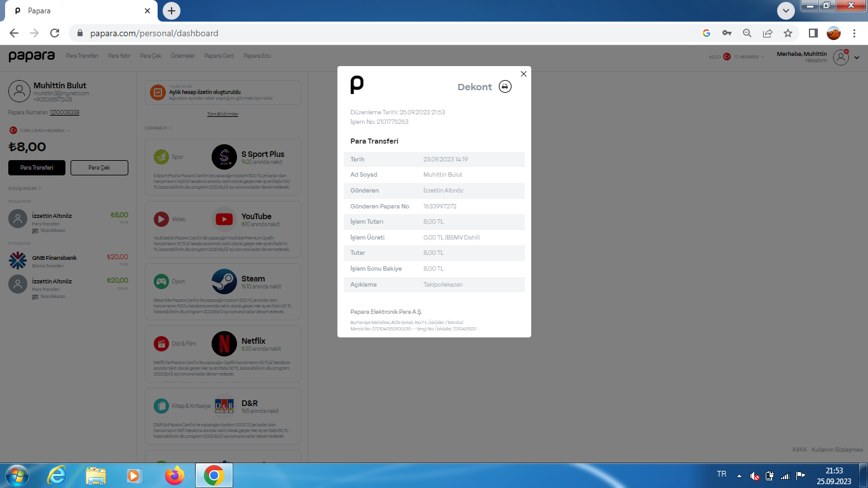
Task: Open the account avatar menu in header
Action: tap(841, 57)
